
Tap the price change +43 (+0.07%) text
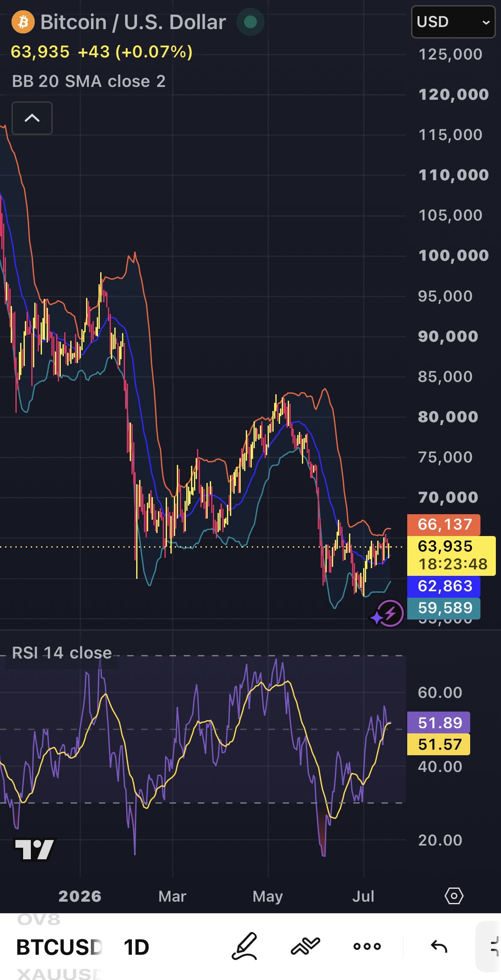(135, 52)
